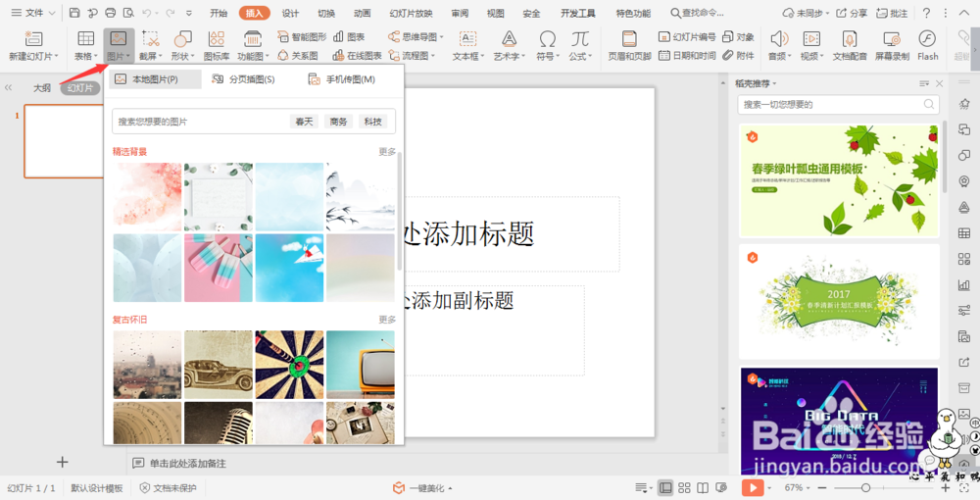Click 商务 search tag

pos(339,122)
